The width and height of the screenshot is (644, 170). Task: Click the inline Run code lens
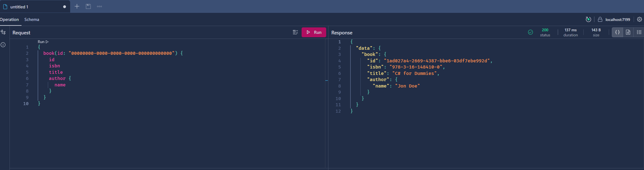pyautogui.click(x=43, y=42)
